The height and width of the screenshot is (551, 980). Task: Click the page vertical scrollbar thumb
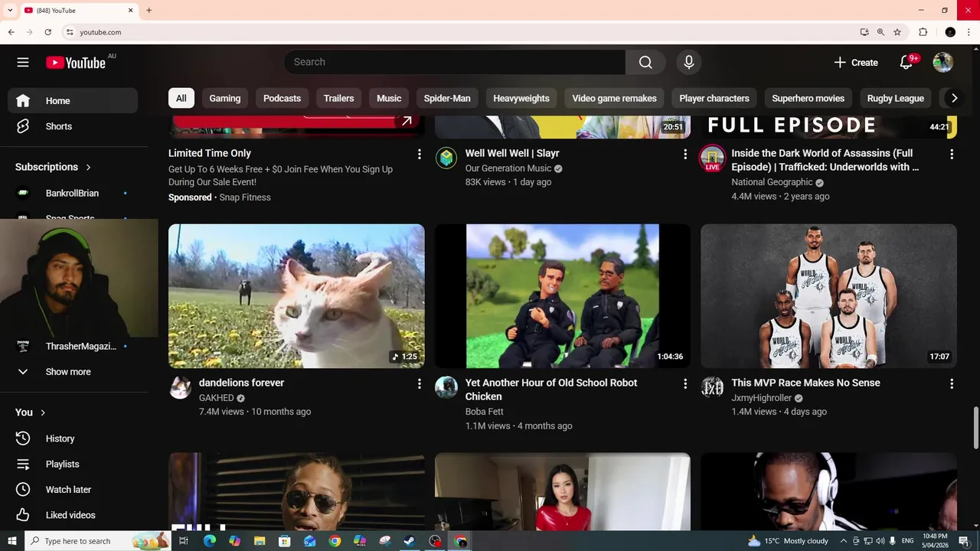coord(975,429)
